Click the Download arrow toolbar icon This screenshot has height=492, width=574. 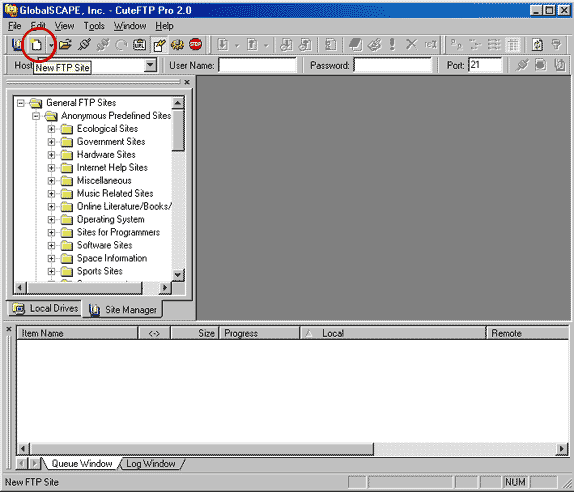223,45
